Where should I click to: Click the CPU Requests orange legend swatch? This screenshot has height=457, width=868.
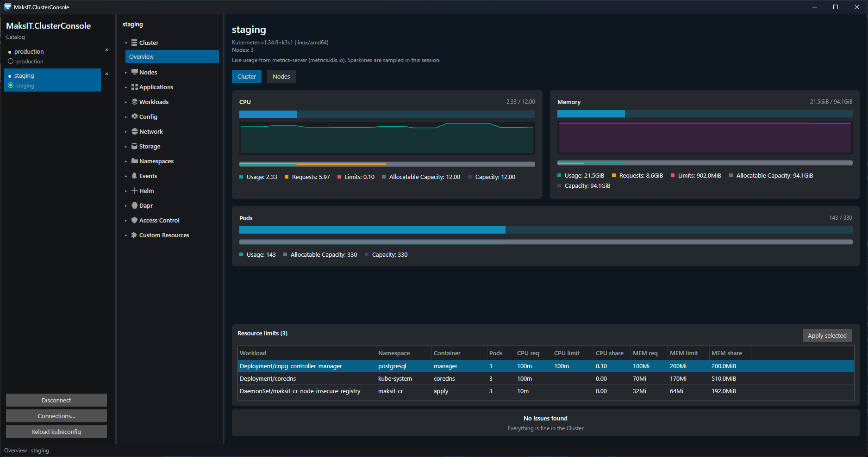pos(287,177)
